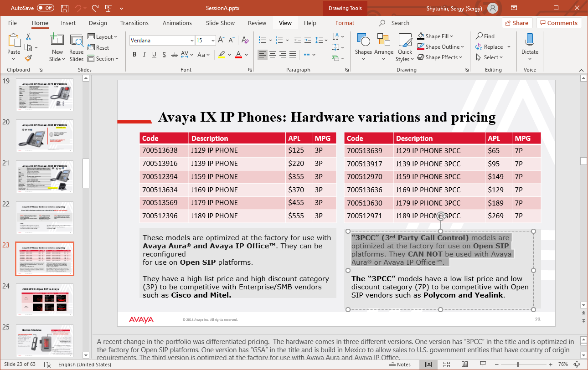This screenshot has height=370, width=588.
Task: Open Clipboard dialog launcher
Action: pos(41,70)
